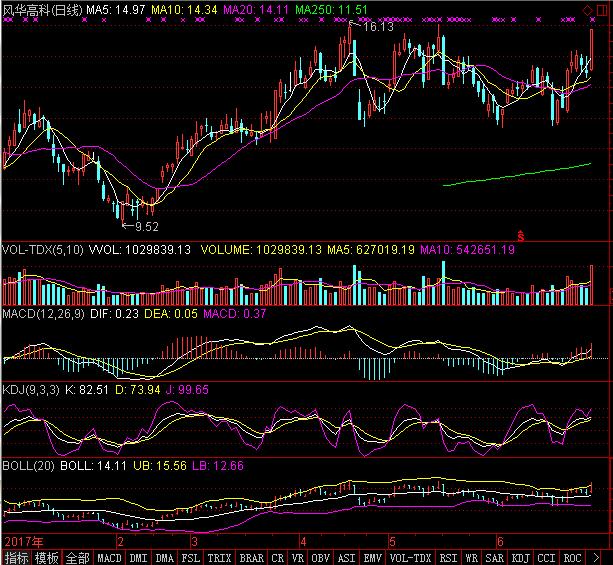
Task: Click the MA20: 14.11 label
Action: (256, 10)
